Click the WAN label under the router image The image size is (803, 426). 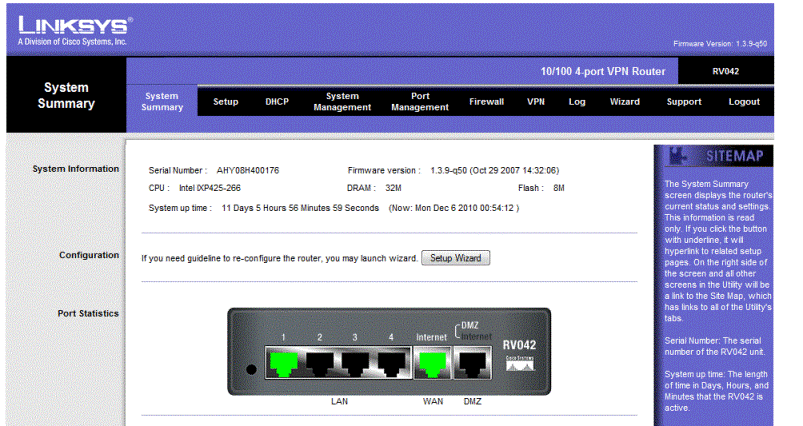[x=433, y=401]
